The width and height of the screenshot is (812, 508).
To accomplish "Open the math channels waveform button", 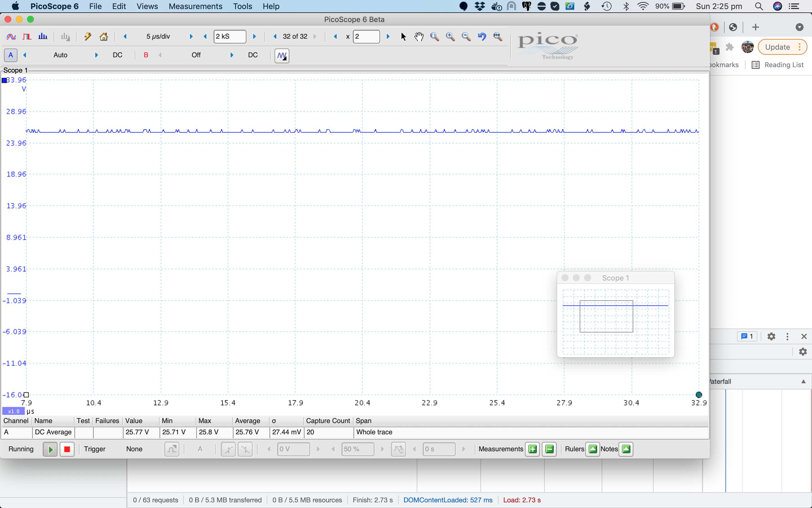I will pyautogui.click(x=282, y=55).
